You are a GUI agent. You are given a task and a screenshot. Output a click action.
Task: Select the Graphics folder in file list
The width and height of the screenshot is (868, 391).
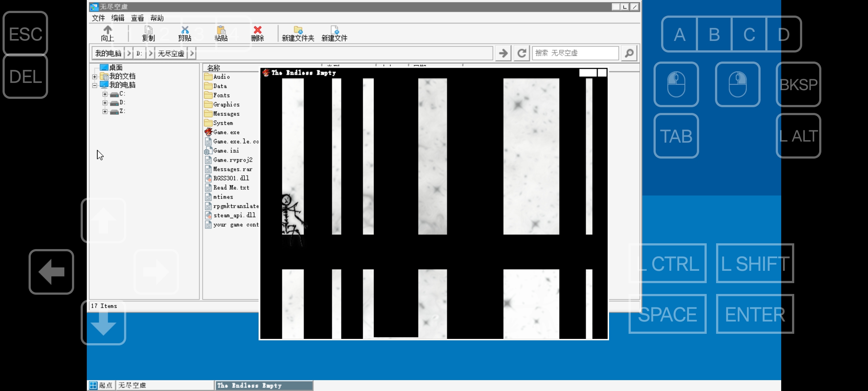(x=226, y=105)
